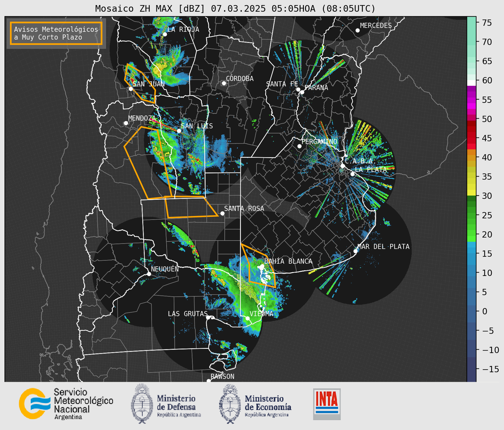The height and width of the screenshot is (430, 504).
Task: Click the MAR DEL PLATA city label
Action: pyautogui.click(x=383, y=246)
